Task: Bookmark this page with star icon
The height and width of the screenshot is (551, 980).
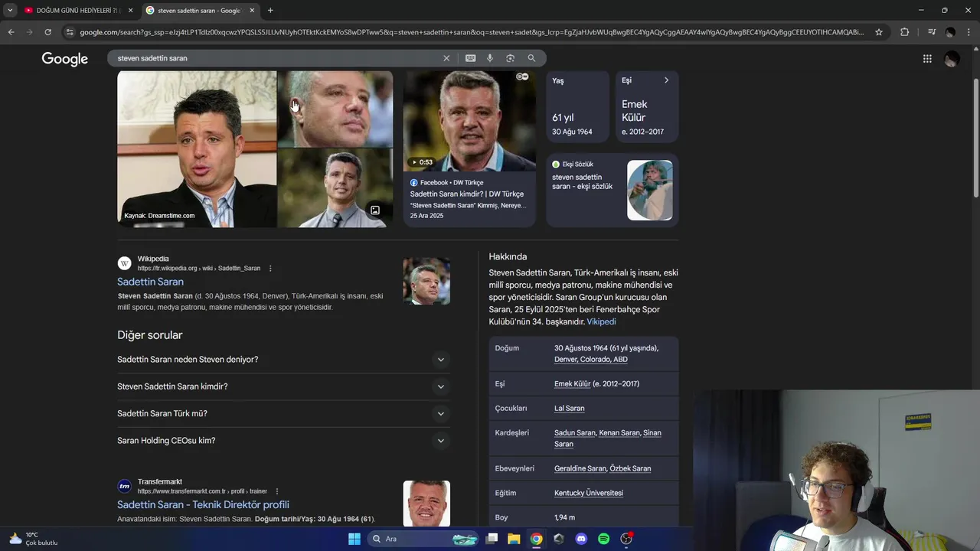Action: click(879, 32)
